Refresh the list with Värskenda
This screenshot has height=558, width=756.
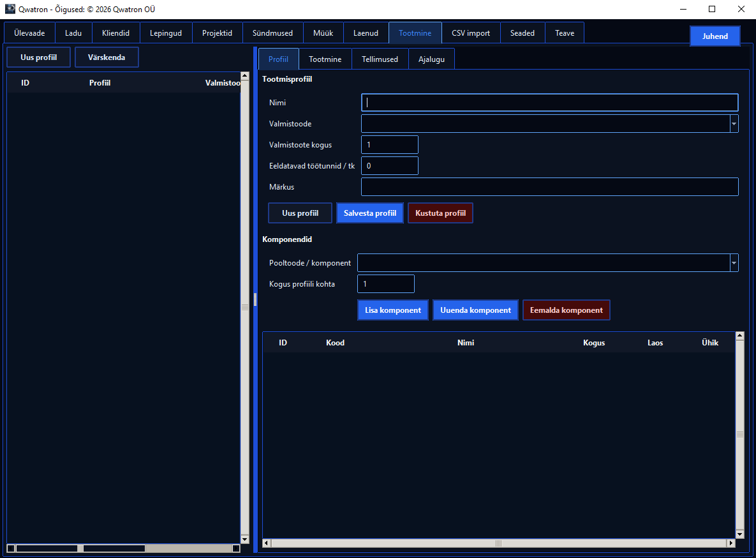[107, 57]
